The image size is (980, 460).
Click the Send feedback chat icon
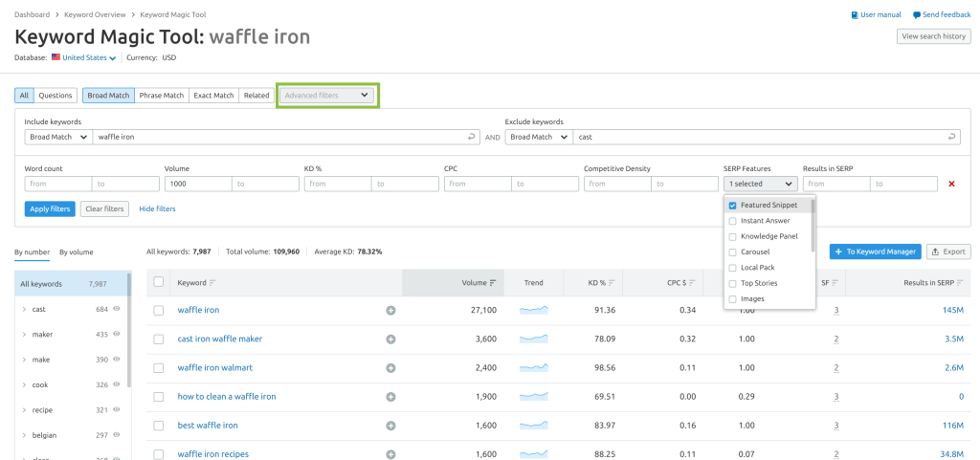917,15
